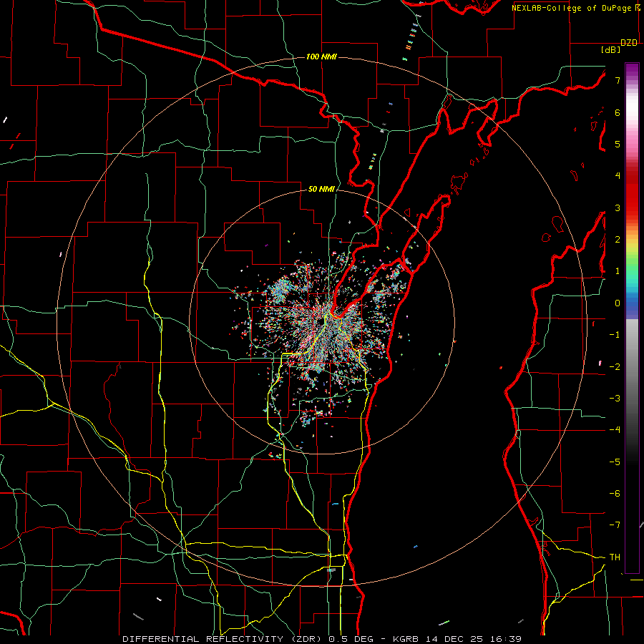
Task: Click the -7 value on the scale
Action: [x=615, y=525]
